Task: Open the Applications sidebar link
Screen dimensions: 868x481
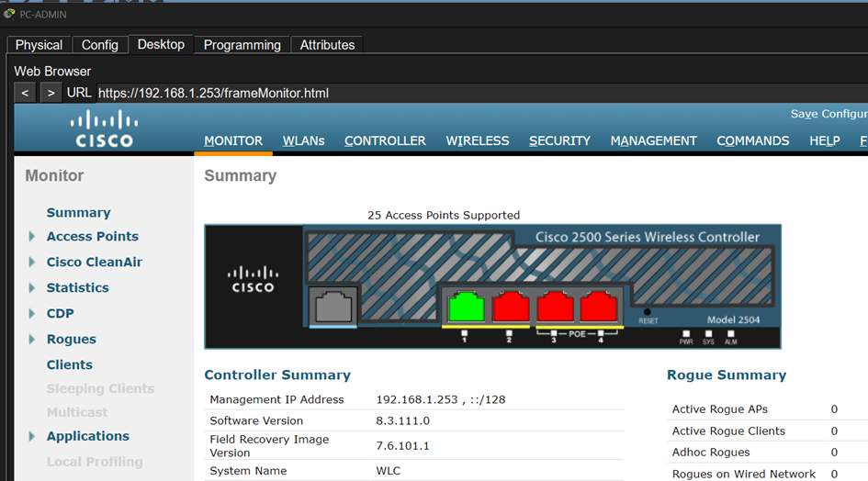Action: click(87, 436)
